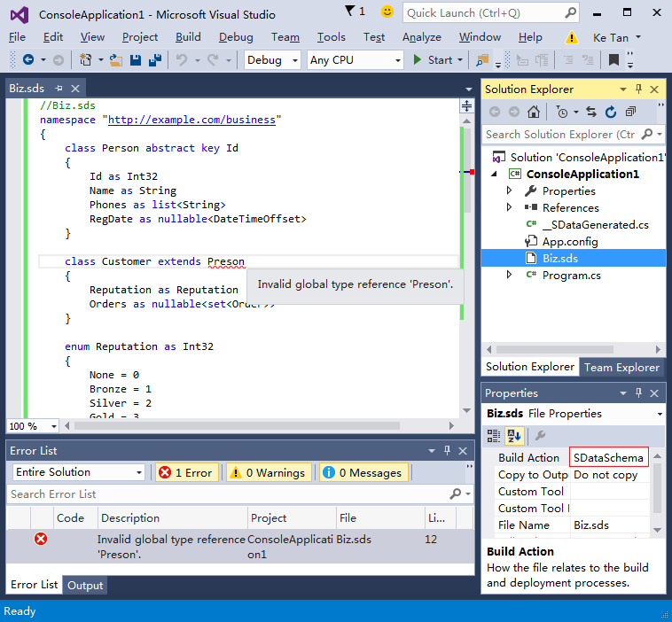The height and width of the screenshot is (622, 672).
Task: Click the editor split window icon
Action: pos(466,105)
